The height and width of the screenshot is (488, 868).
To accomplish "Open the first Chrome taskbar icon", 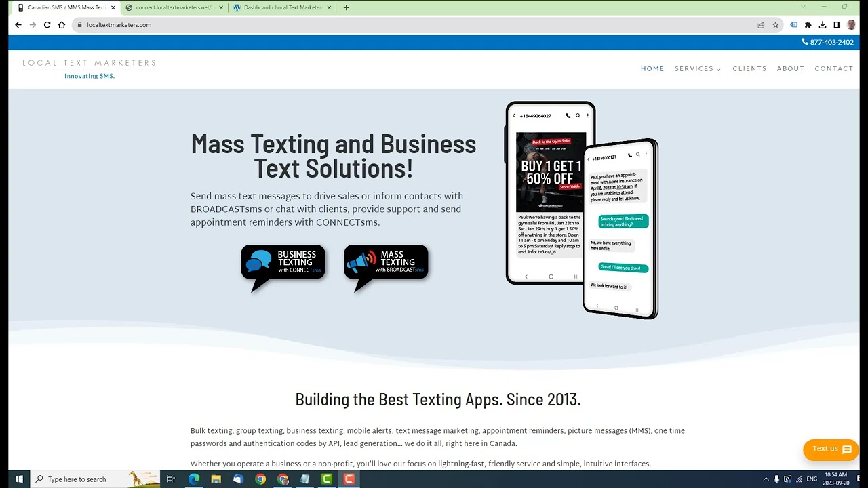I will coord(260,479).
